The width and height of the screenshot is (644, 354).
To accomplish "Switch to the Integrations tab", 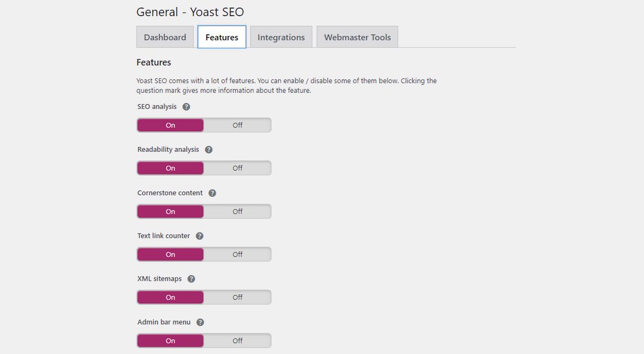I will point(281,37).
